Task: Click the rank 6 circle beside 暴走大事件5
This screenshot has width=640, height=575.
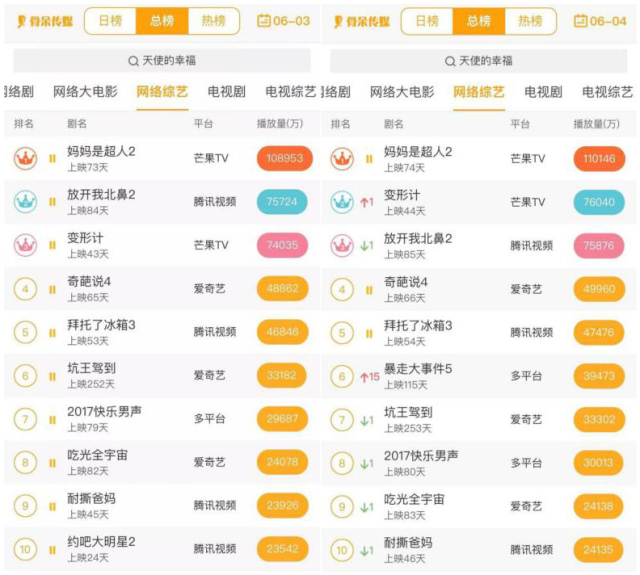Action: 342,375
